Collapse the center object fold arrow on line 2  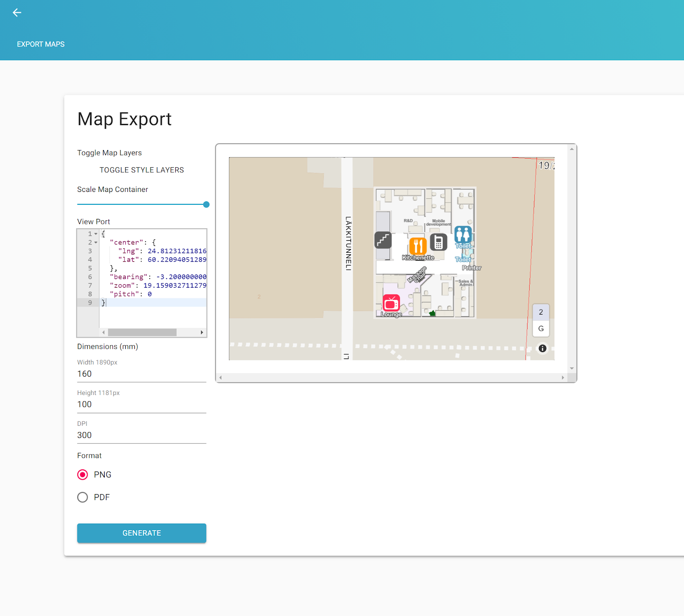[96, 242]
